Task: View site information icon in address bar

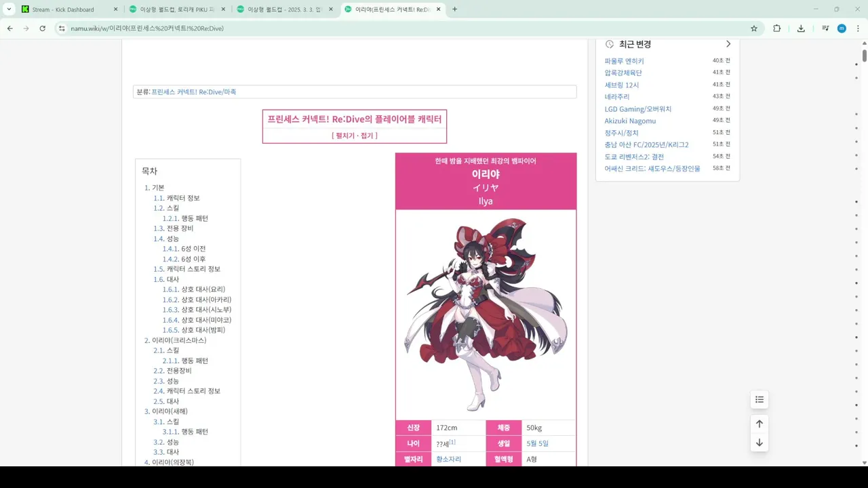Action: (x=62, y=28)
